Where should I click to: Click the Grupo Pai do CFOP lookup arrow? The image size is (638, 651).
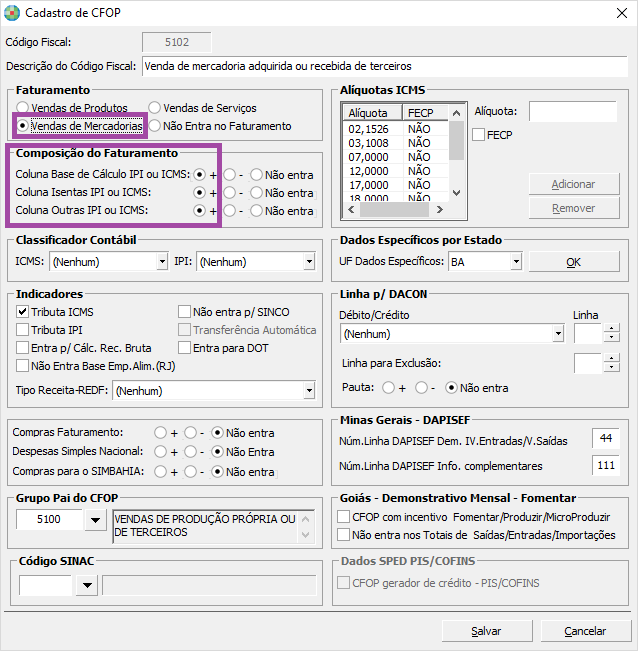95,520
